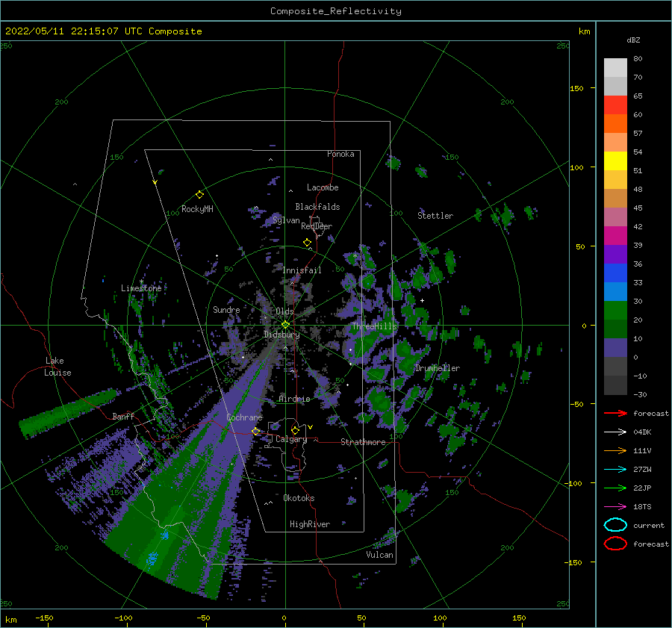This screenshot has width=672, height=628.
Task: Click the Sylvan label
Action: [286, 220]
